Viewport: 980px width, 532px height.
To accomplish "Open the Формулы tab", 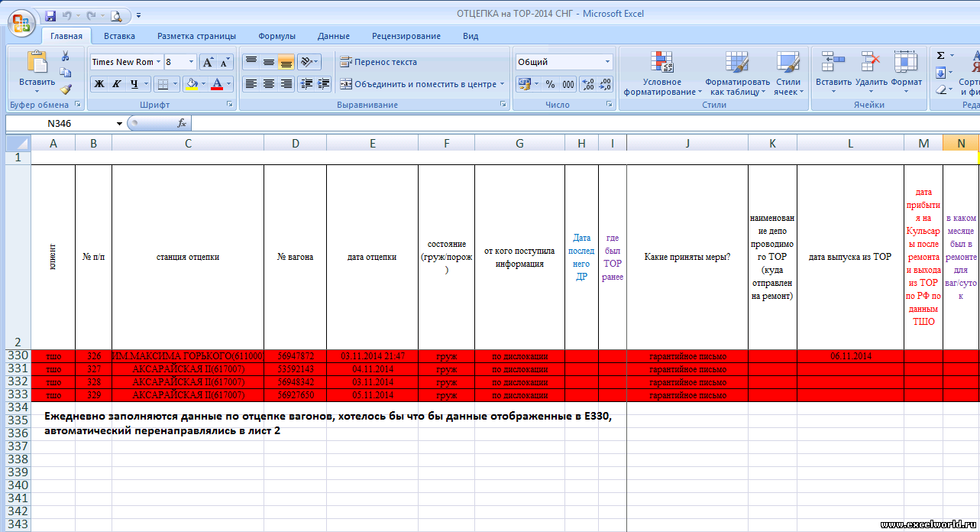I will (277, 36).
